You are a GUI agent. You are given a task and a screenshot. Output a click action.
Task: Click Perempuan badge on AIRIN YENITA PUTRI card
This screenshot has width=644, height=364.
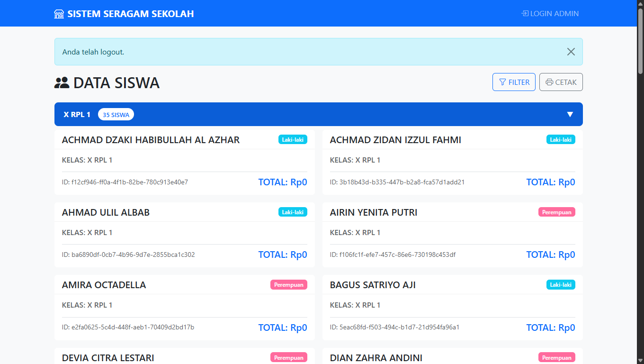coord(557,212)
